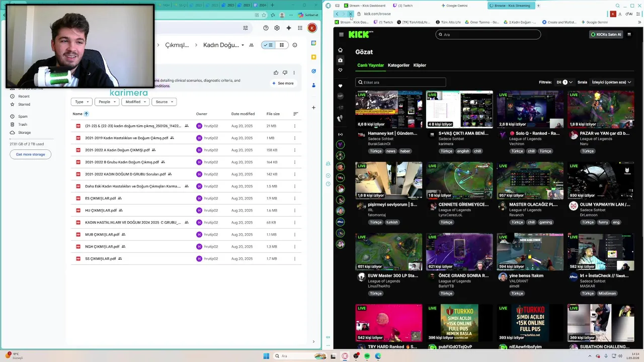Open the Kick user profile icon at top right
Viewport: 644px width, 362px height.
click(629, 34)
